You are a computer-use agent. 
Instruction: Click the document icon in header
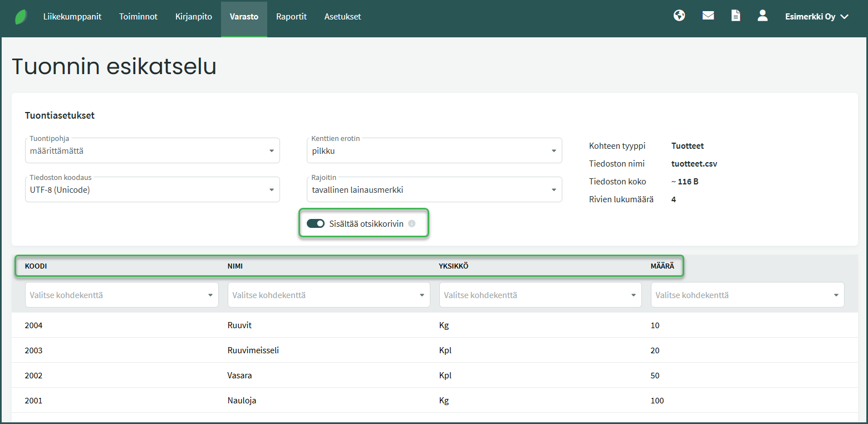(735, 16)
